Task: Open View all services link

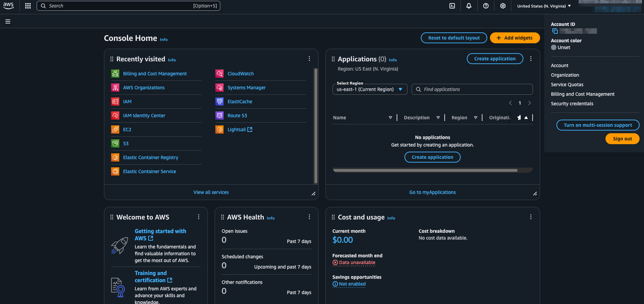Action: 211,192
